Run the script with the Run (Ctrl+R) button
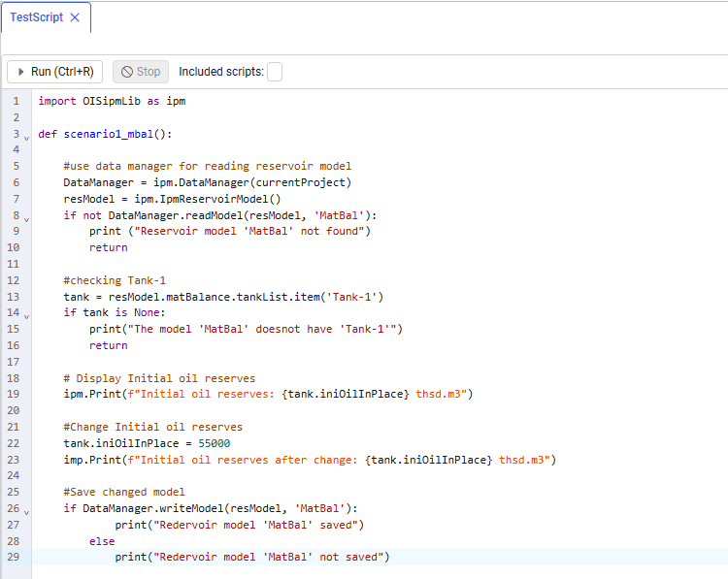728x579 pixels. click(54, 72)
